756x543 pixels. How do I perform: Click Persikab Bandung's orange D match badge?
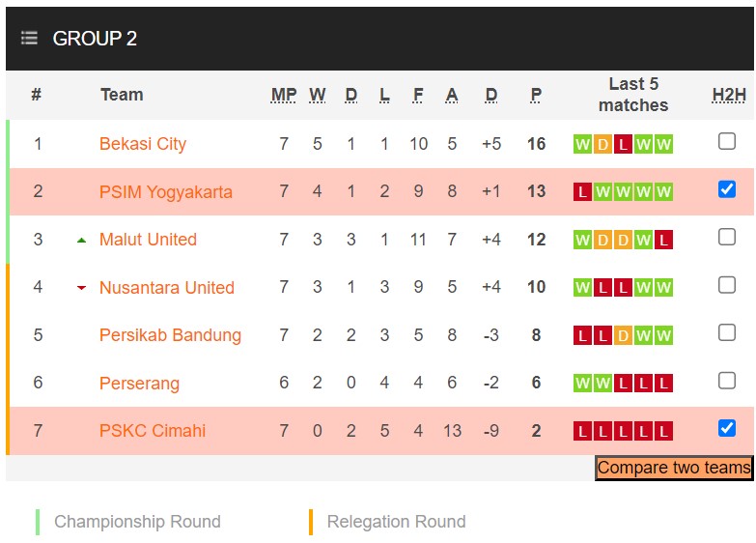pos(623,336)
